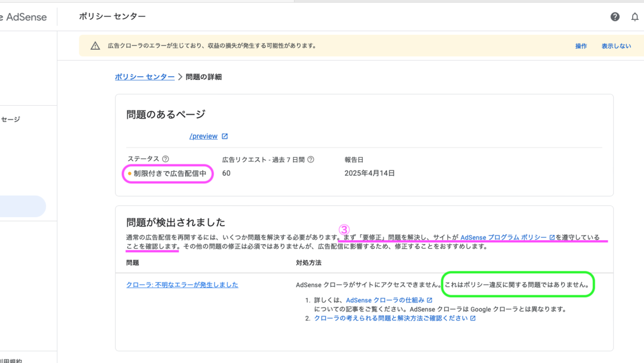The image size is (644, 363).
Task: Click 操作 in the warning banner
Action: tap(581, 46)
